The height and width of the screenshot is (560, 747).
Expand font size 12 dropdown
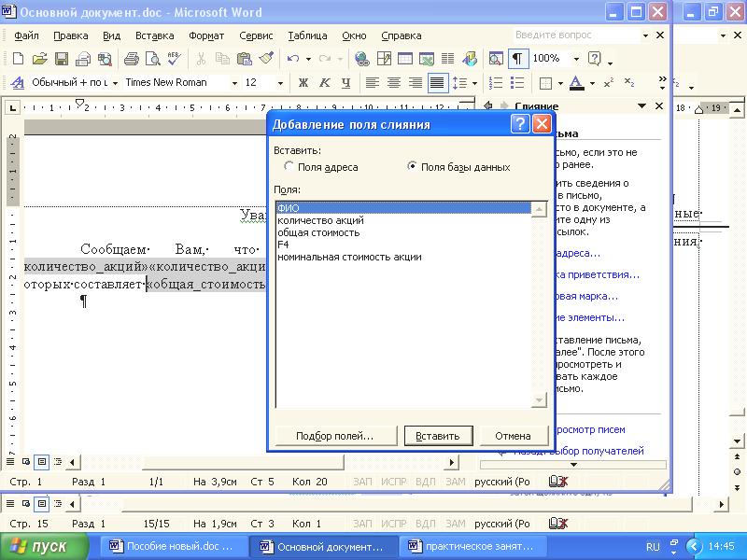coord(280,83)
